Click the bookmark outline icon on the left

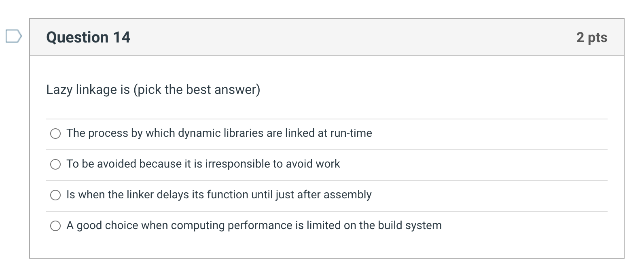(x=13, y=37)
